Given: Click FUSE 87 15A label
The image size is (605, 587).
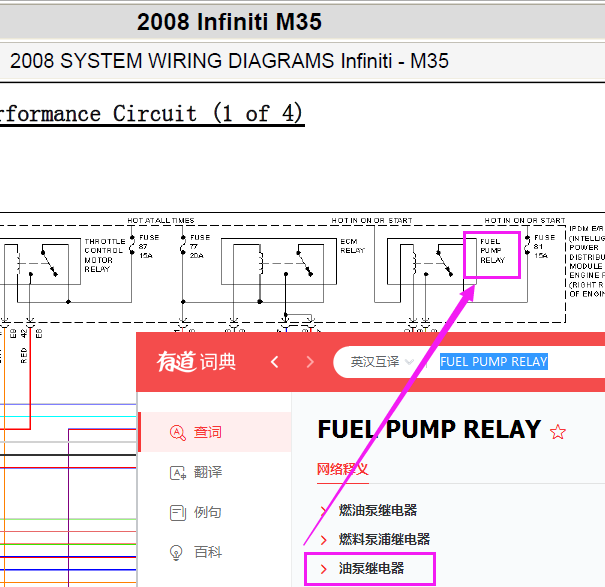Looking at the screenshot, I should click(149, 246).
